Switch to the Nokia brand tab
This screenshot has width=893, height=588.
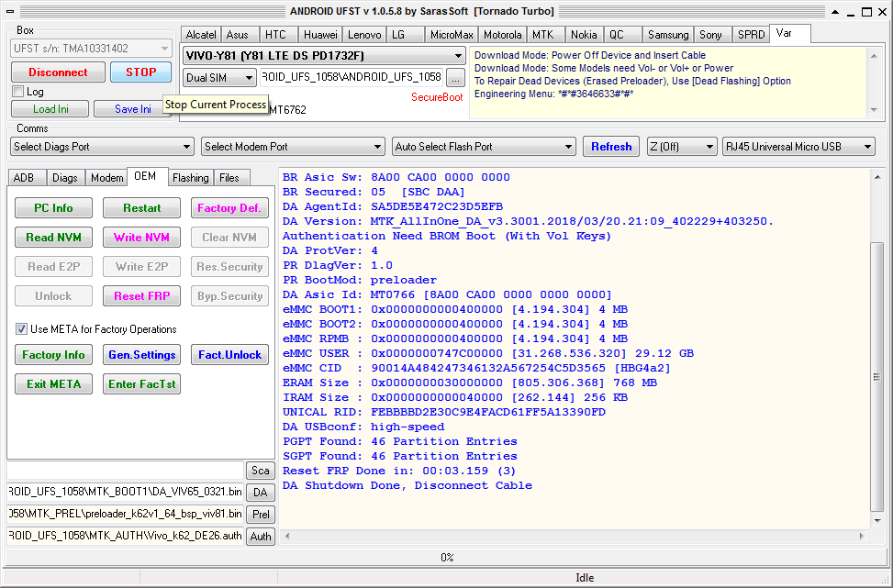(584, 35)
